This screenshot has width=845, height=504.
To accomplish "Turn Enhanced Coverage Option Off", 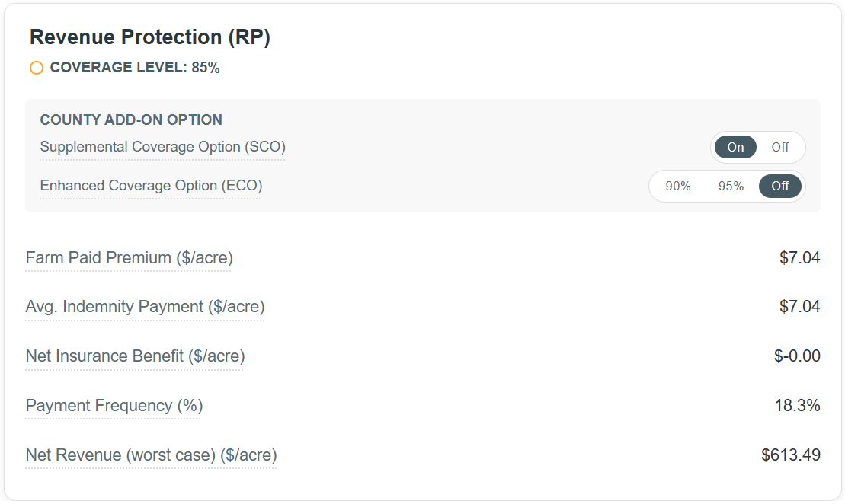I will [779, 186].
